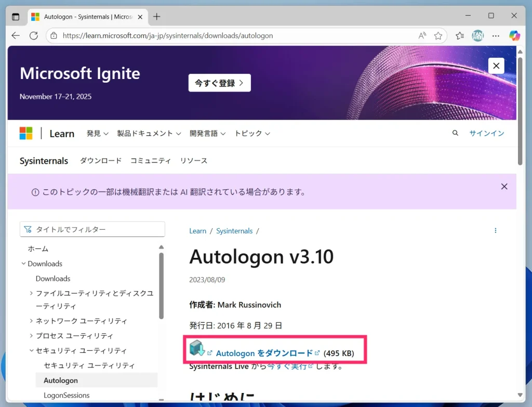This screenshot has width=532, height=407.
Task: Reload the page with refresh icon
Action: 34,36
